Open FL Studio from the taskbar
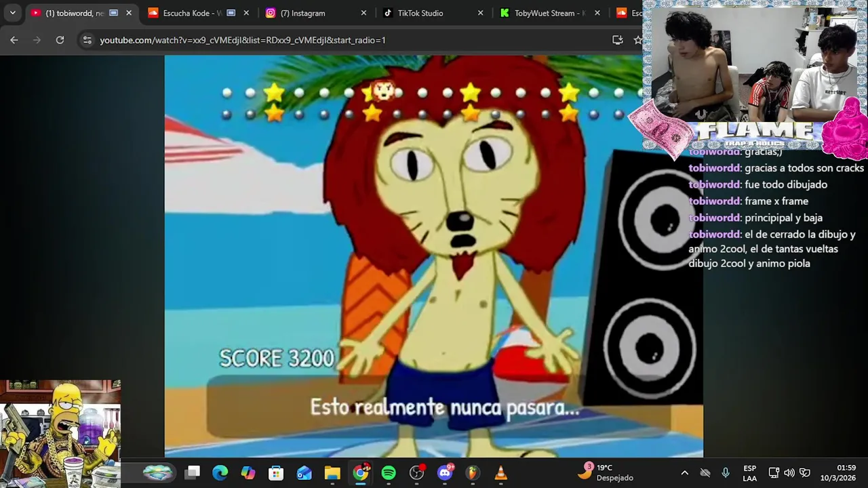Screen dimensions: 868x488 tap(473, 472)
